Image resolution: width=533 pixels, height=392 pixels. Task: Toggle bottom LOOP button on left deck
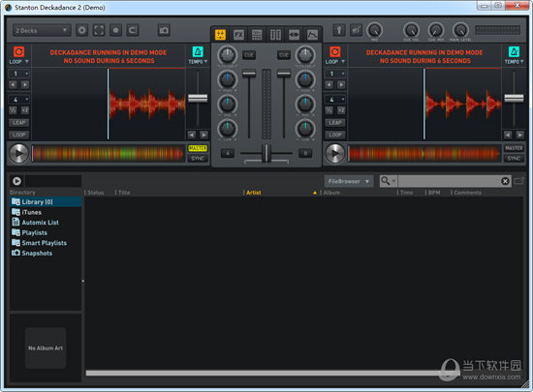coord(19,135)
